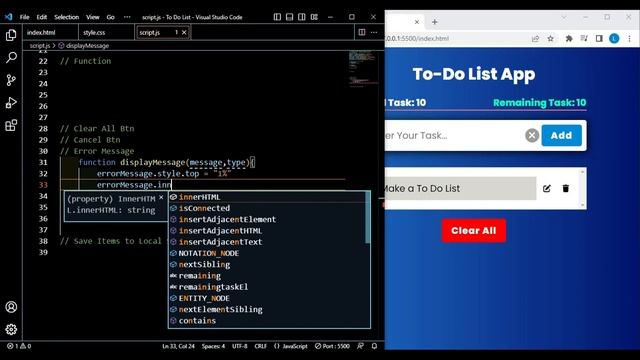This screenshot has width=640, height=360.
Task: Click Live Server Port : 5500 status item
Action: click(332, 346)
